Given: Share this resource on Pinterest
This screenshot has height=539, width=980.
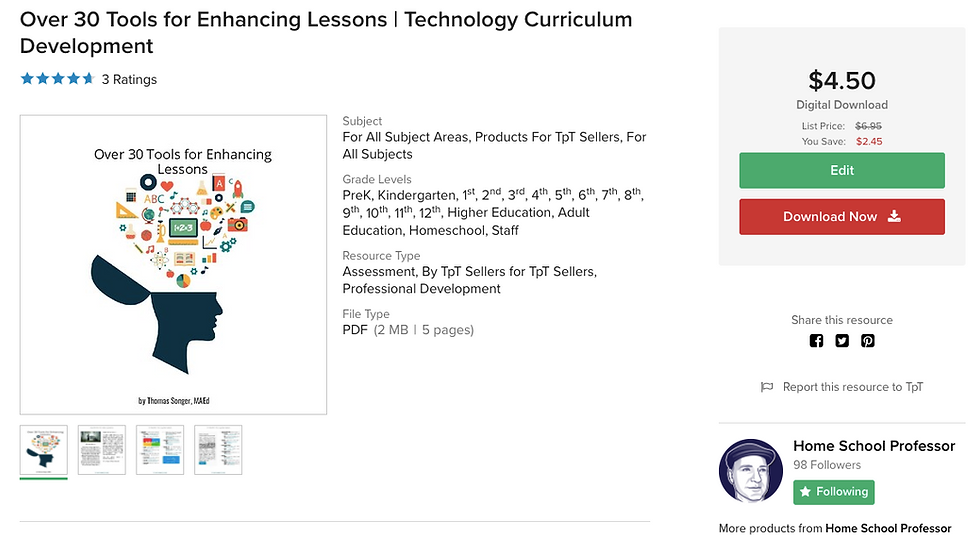Looking at the screenshot, I should coord(868,341).
